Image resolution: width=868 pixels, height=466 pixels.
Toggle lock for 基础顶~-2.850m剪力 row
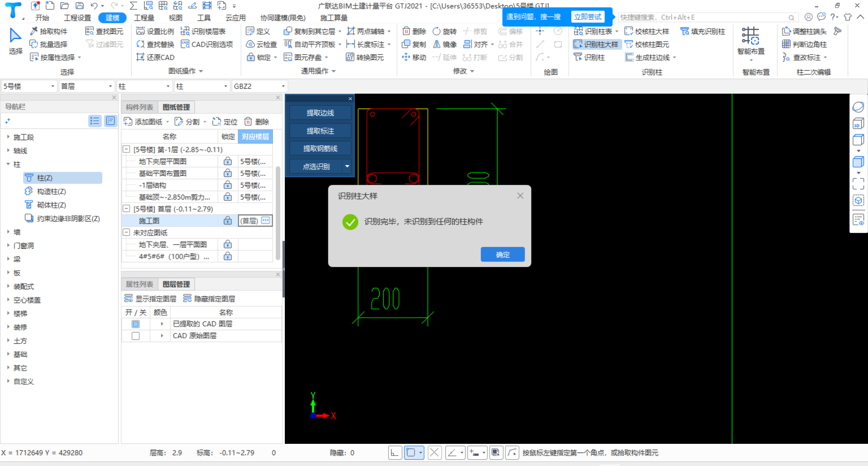pos(228,197)
